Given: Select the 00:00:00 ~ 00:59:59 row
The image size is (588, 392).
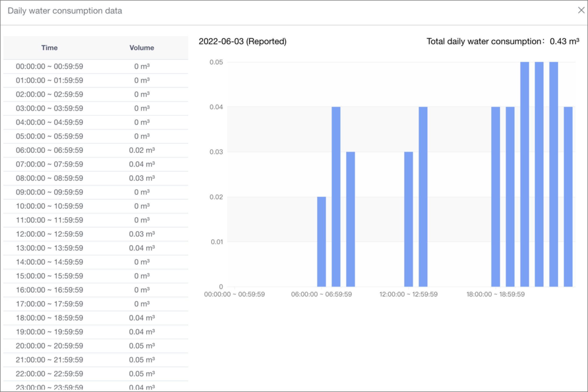Looking at the screenshot, I should [96, 66].
